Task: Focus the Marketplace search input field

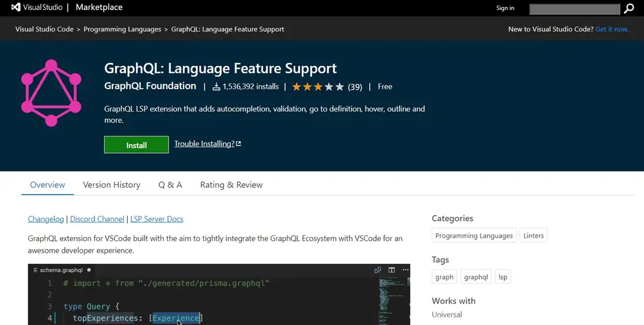Action: (575, 9)
